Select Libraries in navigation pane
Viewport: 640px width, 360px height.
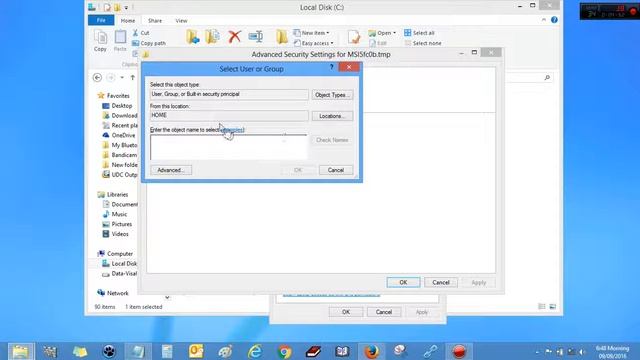click(113, 194)
